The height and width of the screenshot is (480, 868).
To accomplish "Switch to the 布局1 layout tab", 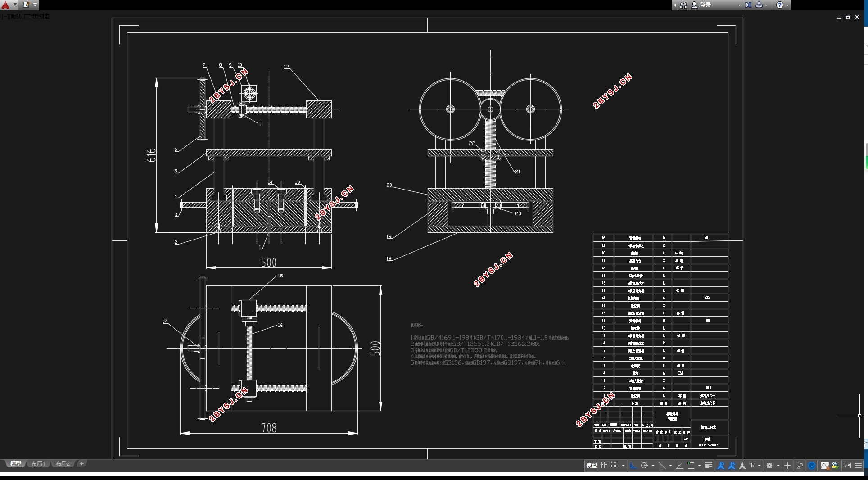I will 38,463.
